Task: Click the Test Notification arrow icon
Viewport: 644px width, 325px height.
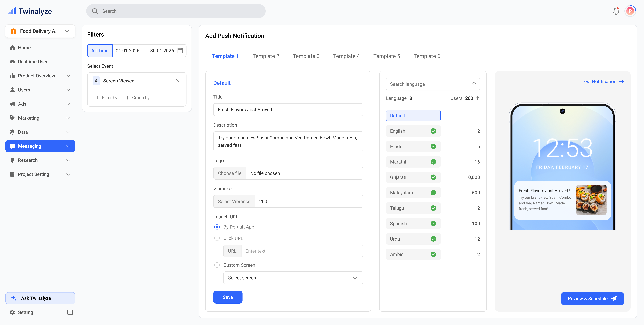Action: point(622,81)
